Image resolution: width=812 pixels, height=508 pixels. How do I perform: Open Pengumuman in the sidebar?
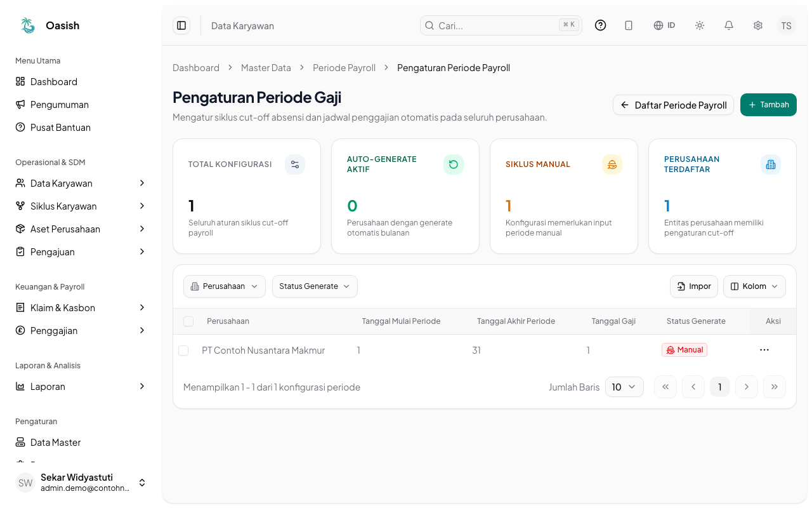click(81, 104)
